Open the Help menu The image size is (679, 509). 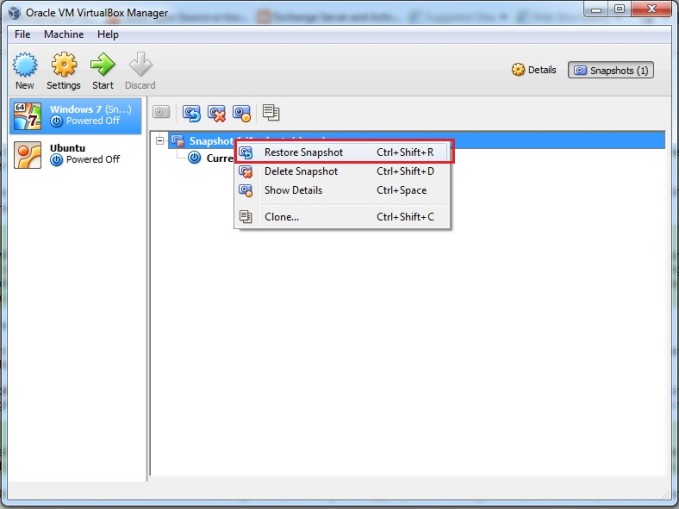(108, 34)
